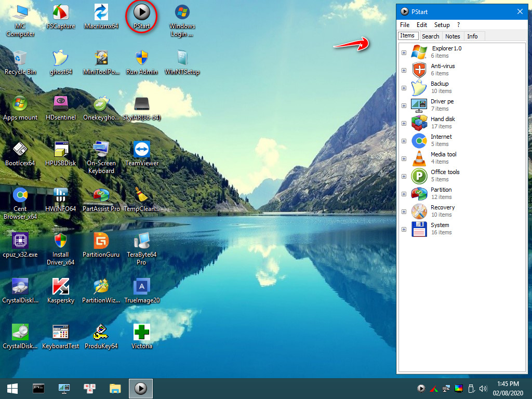This screenshot has height=399, width=532.
Task: Open the Setup menu in PStart
Action: pos(442,25)
